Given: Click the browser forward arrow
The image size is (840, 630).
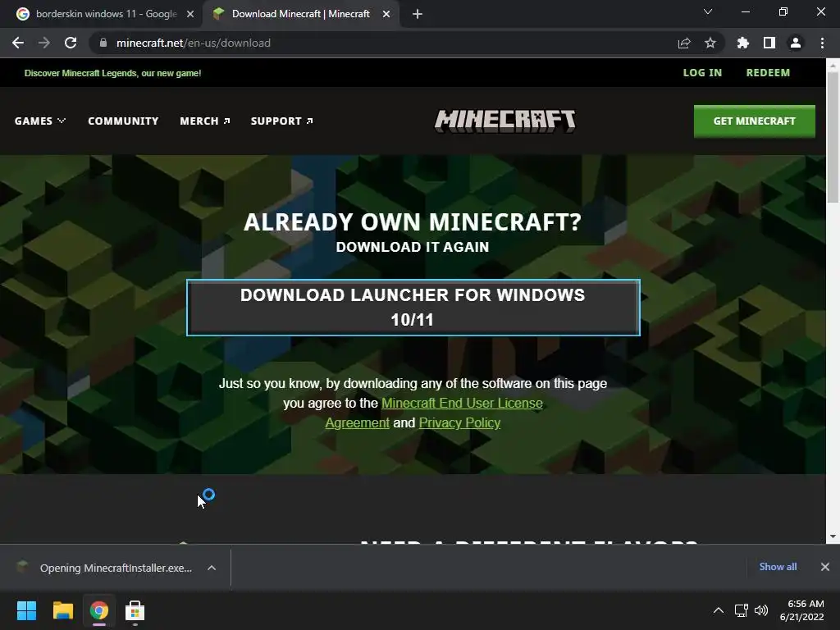Looking at the screenshot, I should pos(44,43).
